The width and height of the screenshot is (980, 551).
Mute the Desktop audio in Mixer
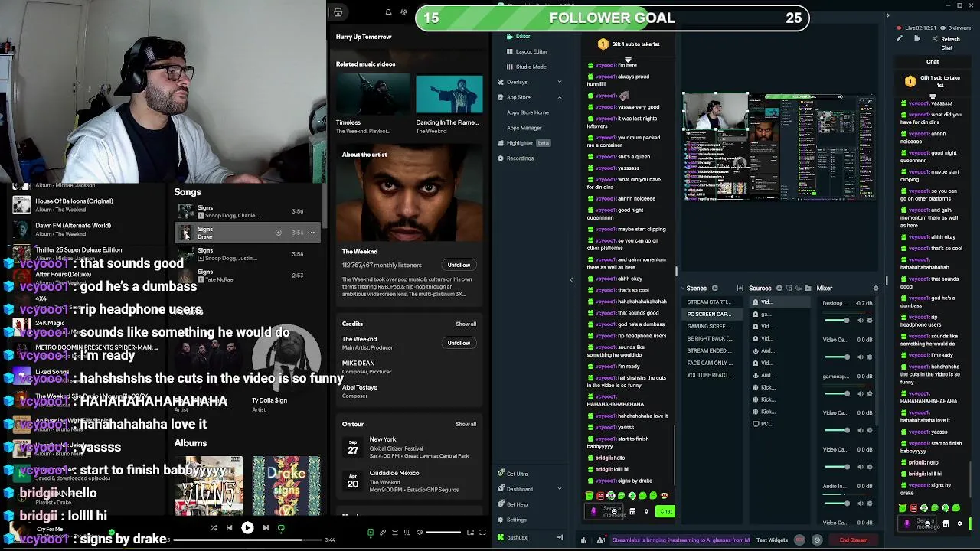(859, 320)
